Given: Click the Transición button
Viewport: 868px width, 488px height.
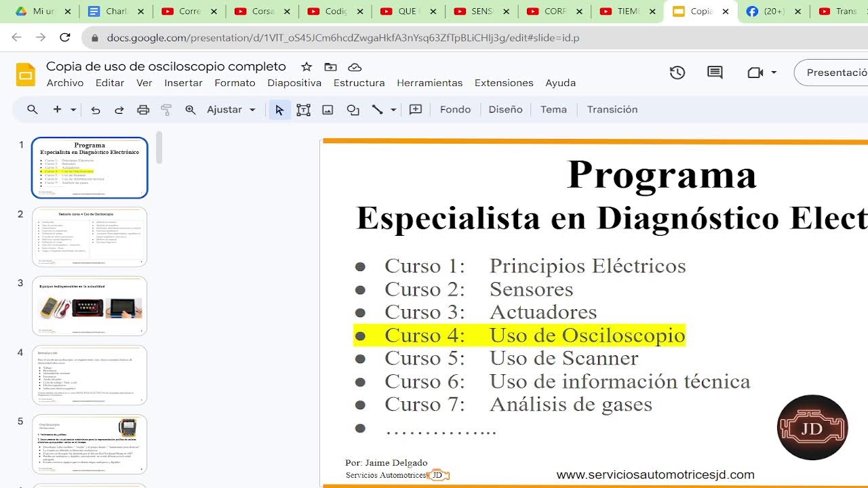Looking at the screenshot, I should 612,109.
